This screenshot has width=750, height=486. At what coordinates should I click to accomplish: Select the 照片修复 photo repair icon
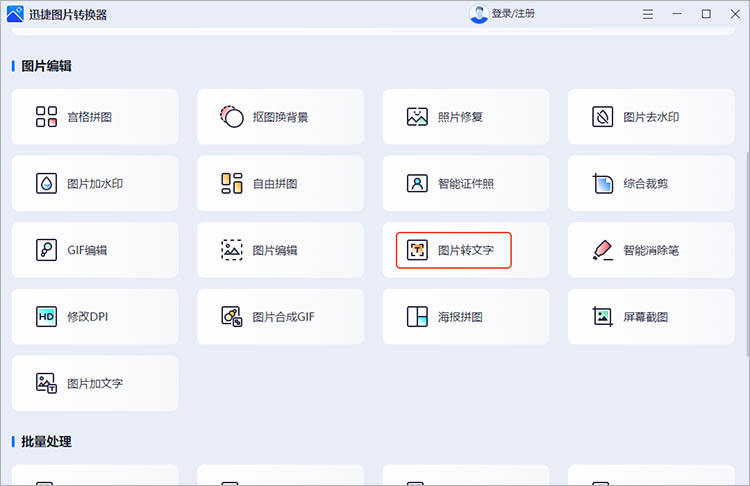point(417,117)
